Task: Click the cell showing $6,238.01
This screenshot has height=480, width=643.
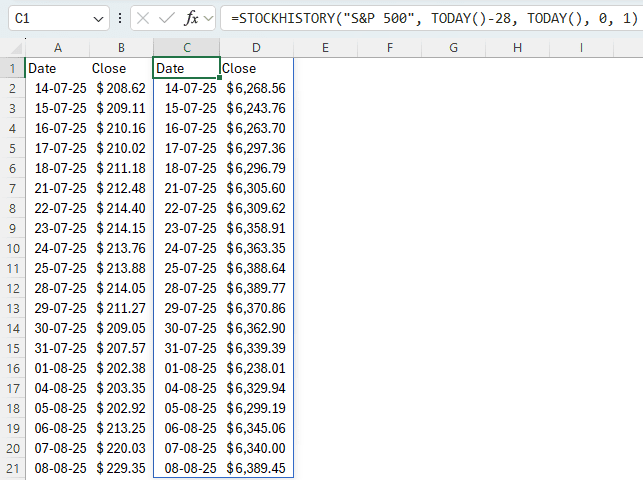Action: click(x=256, y=368)
